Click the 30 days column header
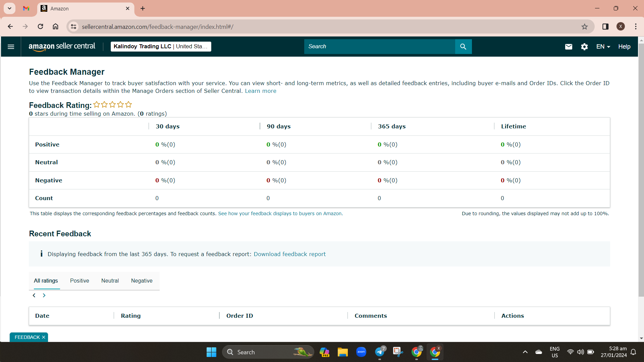The width and height of the screenshot is (644, 362). tap(168, 126)
